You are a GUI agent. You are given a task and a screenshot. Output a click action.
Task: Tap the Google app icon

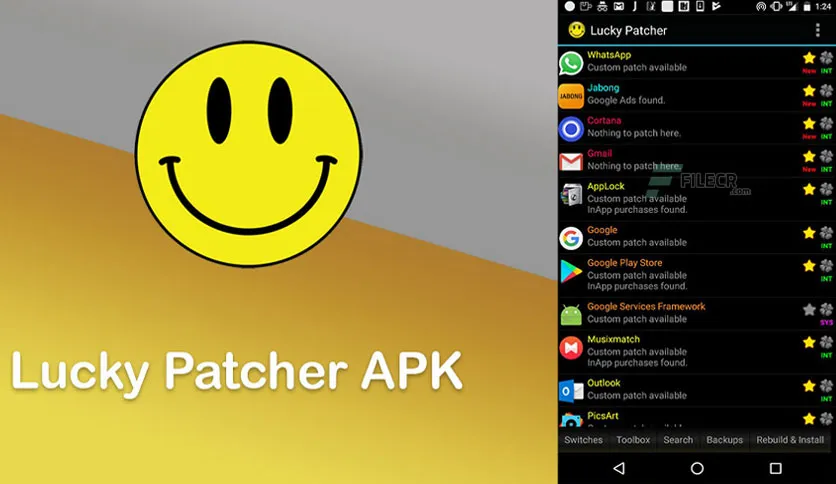click(x=570, y=238)
